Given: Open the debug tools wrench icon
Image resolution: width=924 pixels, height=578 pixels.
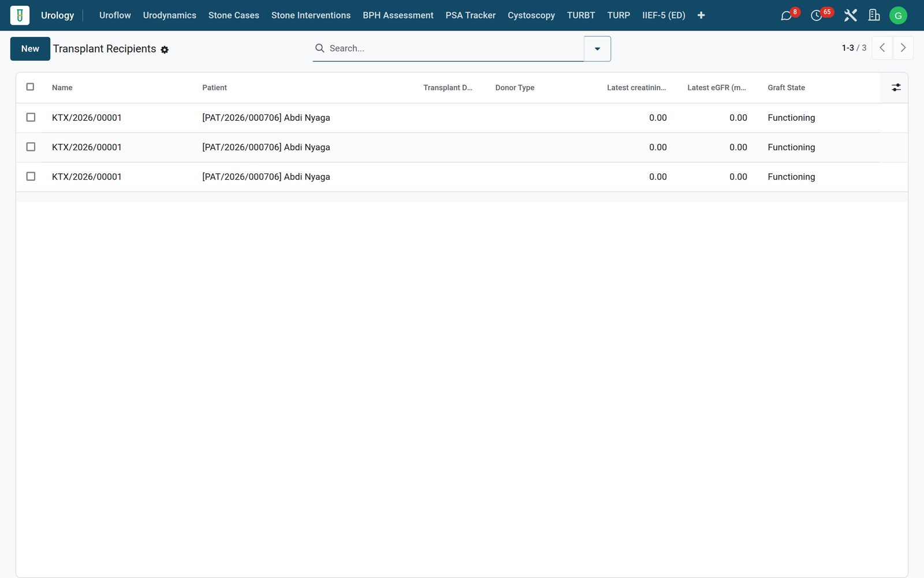Looking at the screenshot, I should click(x=850, y=16).
